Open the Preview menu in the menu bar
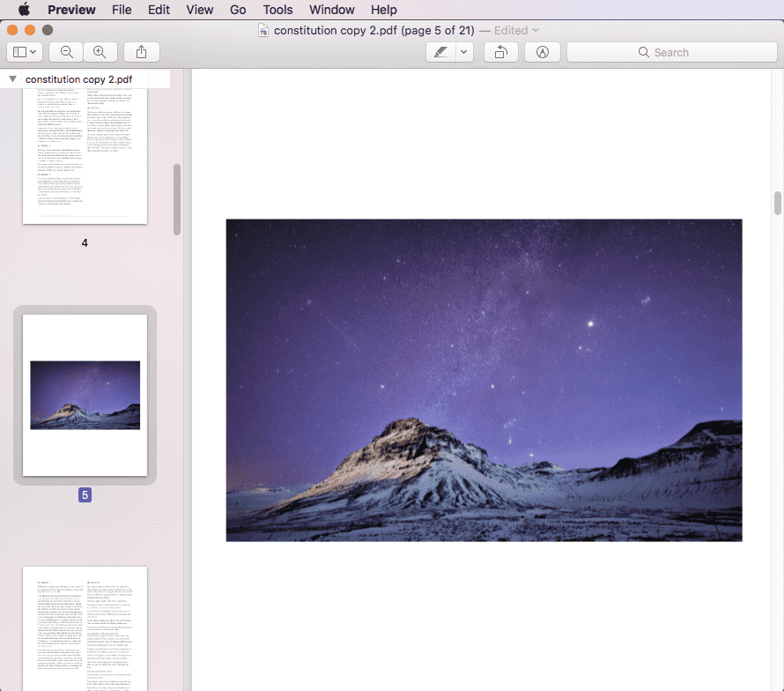784x691 pixels. tap(70, 10)
